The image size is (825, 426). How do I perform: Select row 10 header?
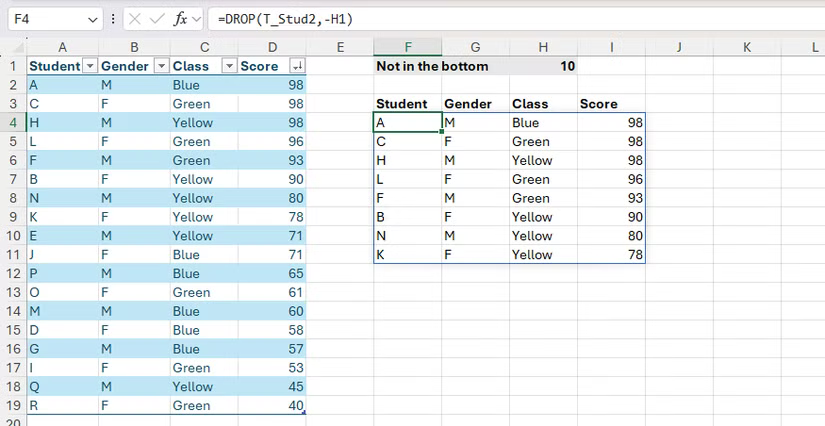(13, 236)
